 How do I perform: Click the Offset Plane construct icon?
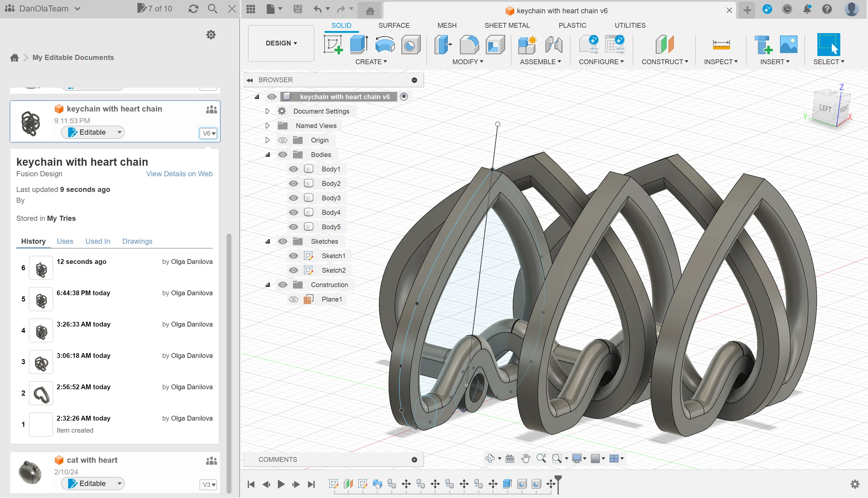[665, 45]
